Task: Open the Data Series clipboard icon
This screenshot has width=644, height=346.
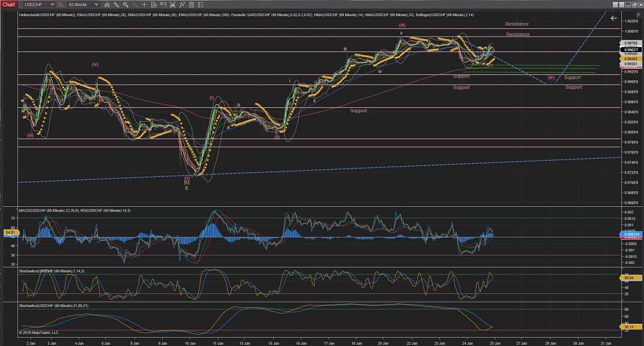Action: pyautogui.click(x=191, y=5)
